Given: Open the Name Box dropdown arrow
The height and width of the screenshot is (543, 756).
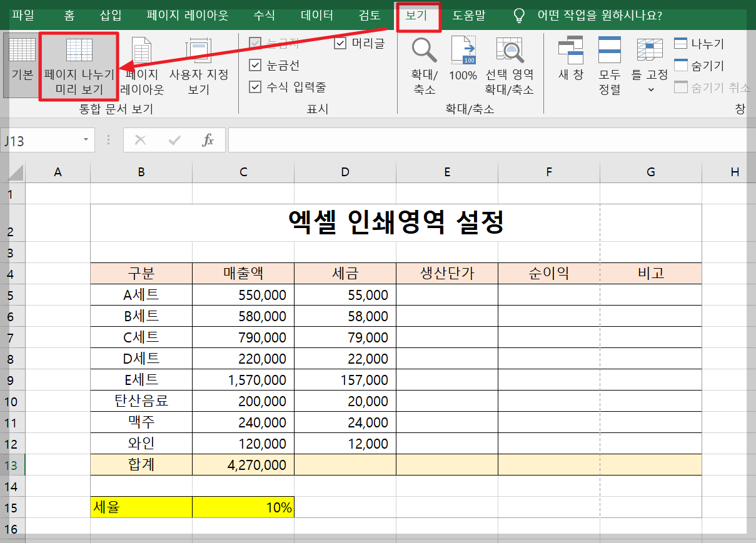Looking at the screenshot, I should (86, 140).
